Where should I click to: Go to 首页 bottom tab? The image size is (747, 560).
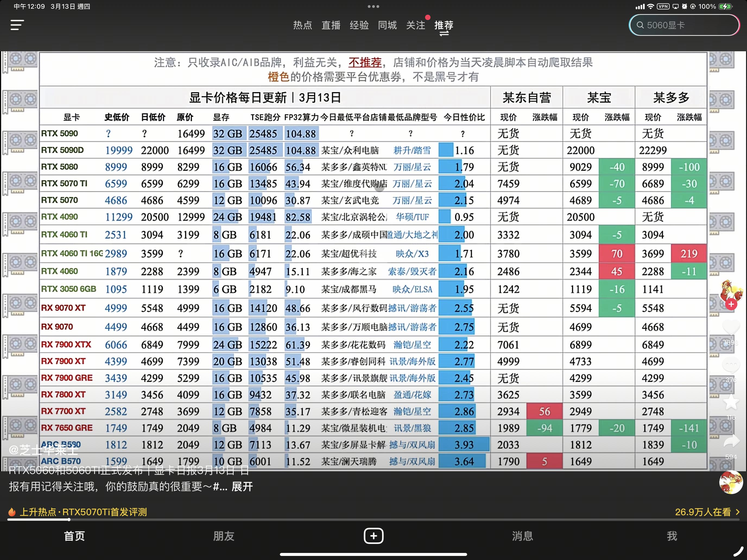coord(74,536)
